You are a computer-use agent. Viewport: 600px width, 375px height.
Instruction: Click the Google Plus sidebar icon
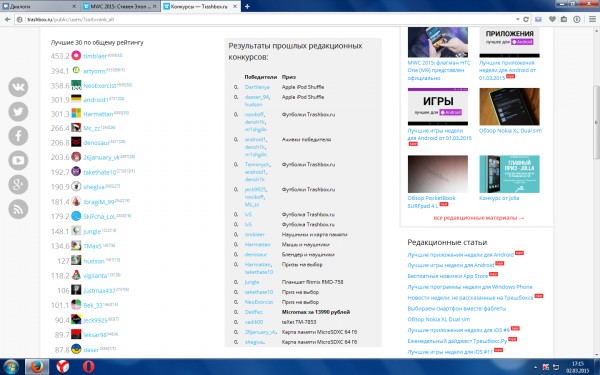coord(18,184)
